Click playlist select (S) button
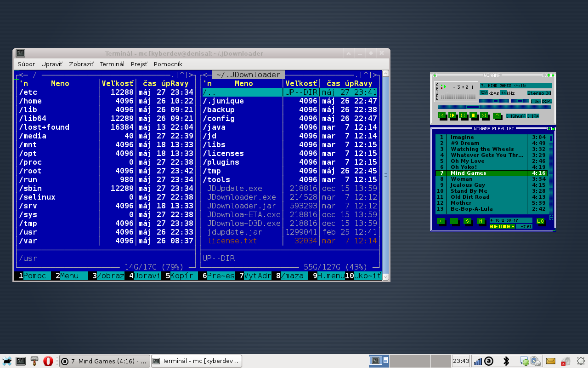Image resolution: width=588 pixels, height=368 pixels. [x=467, y=221]
